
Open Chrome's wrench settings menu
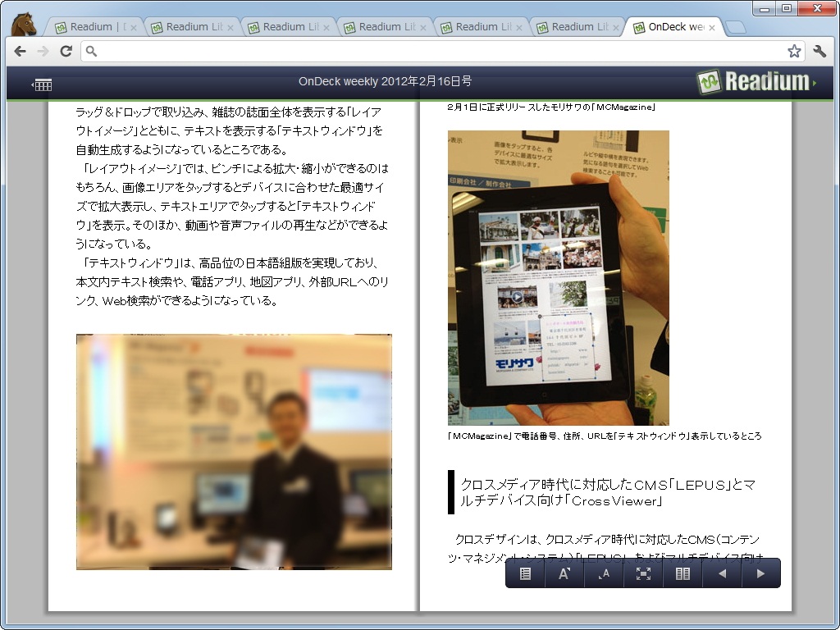pyautogui.click(x=820, y=50)
